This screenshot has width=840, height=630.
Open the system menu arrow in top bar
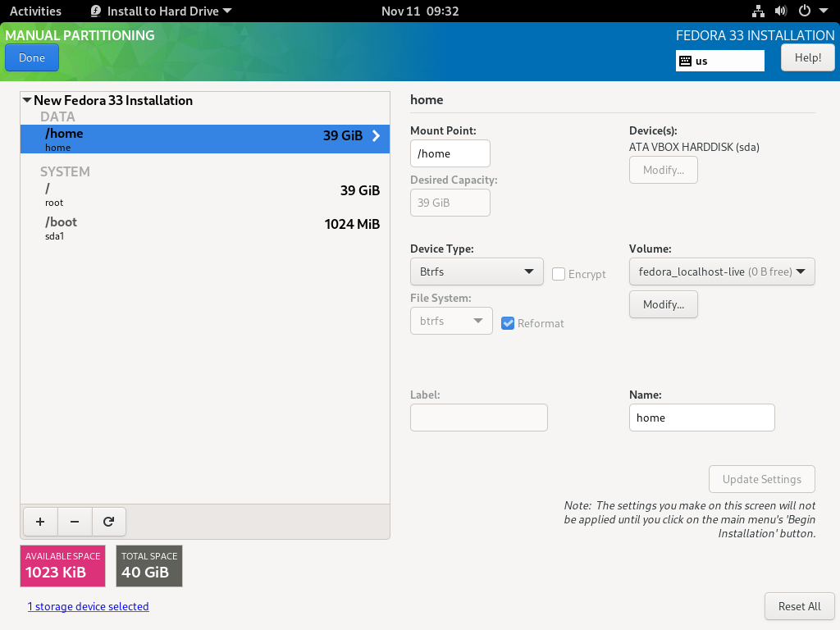[824, 11]
